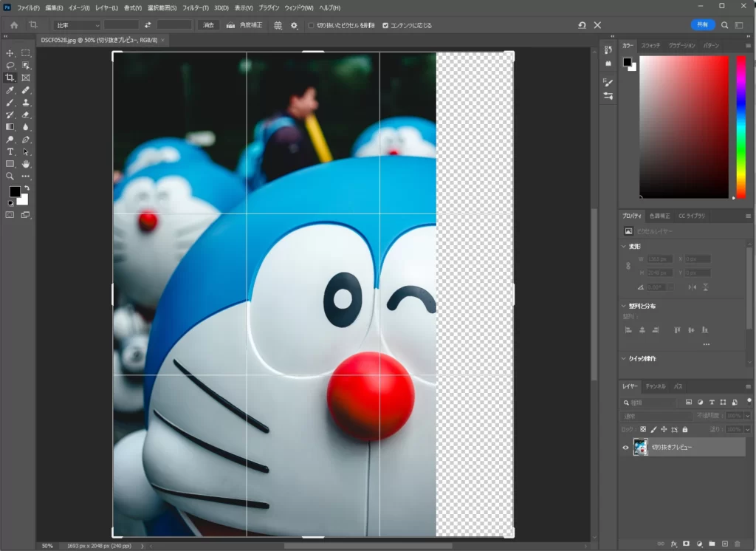756x551 pixels.
Task: Collapse the 変形 section in Properties
Action: pyautogui.click(x=623, y=246)
